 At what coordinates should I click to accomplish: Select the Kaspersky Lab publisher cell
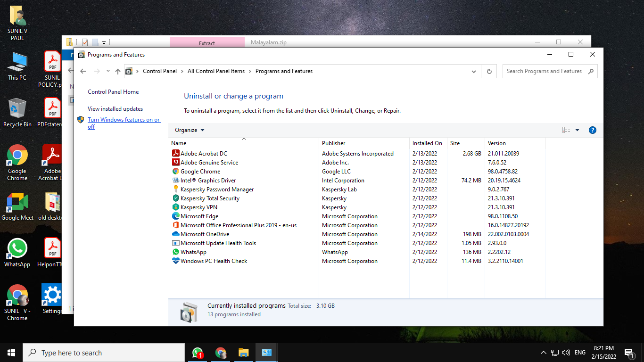pos(339,189)
